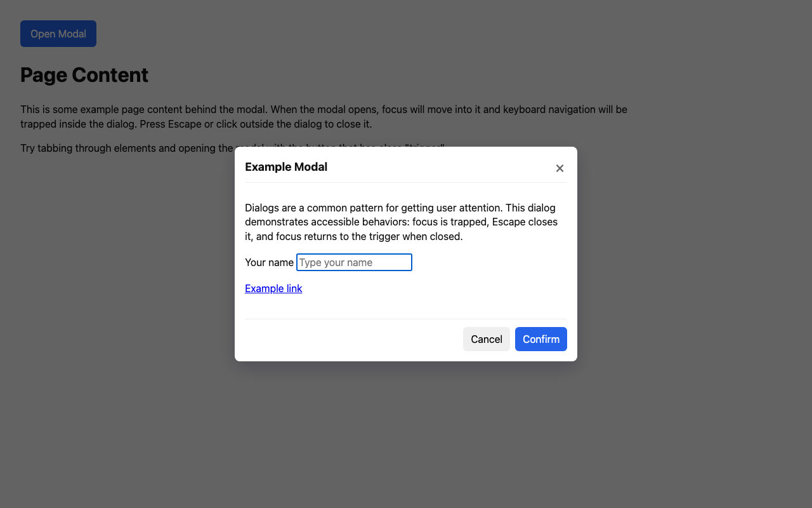Click the Example Modal dialog title
This screenshot has width=812, height=508.
[x=286, y=167]
